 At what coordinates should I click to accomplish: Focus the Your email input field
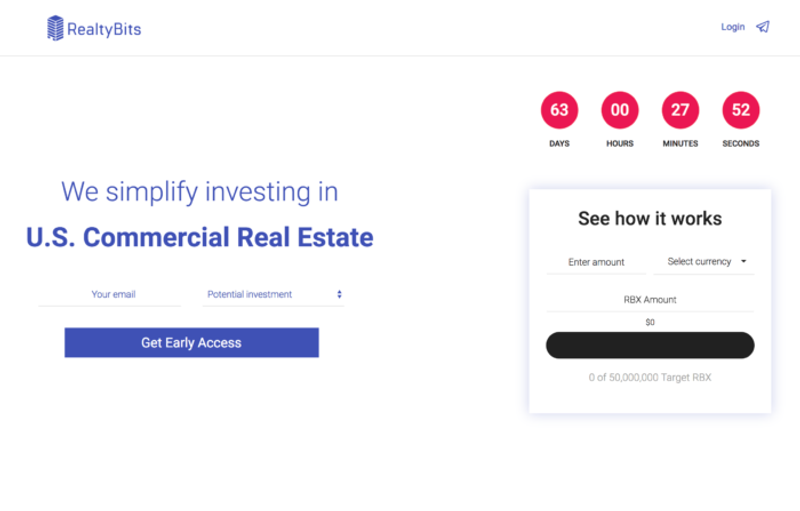(110, 295)
